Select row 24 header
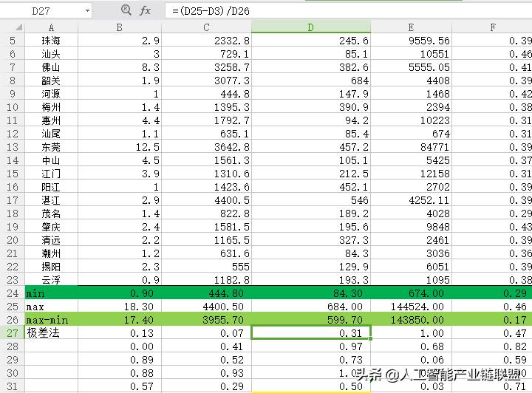Screen dimensions: 532x393 13,293
